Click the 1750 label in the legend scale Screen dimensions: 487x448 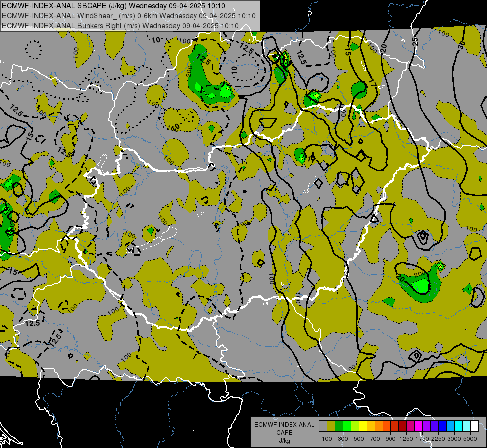click(x=422, y=439)
